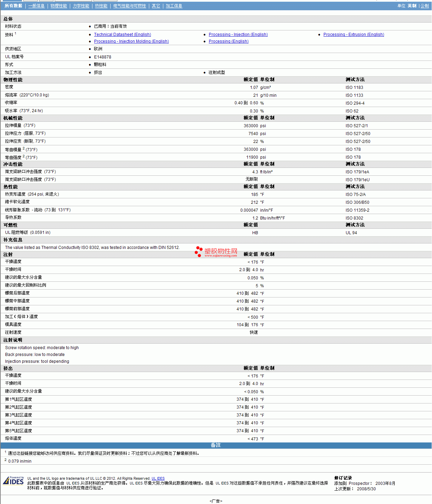
Task: Click ISO 62 test method
Action: click(x=352, y=111)
